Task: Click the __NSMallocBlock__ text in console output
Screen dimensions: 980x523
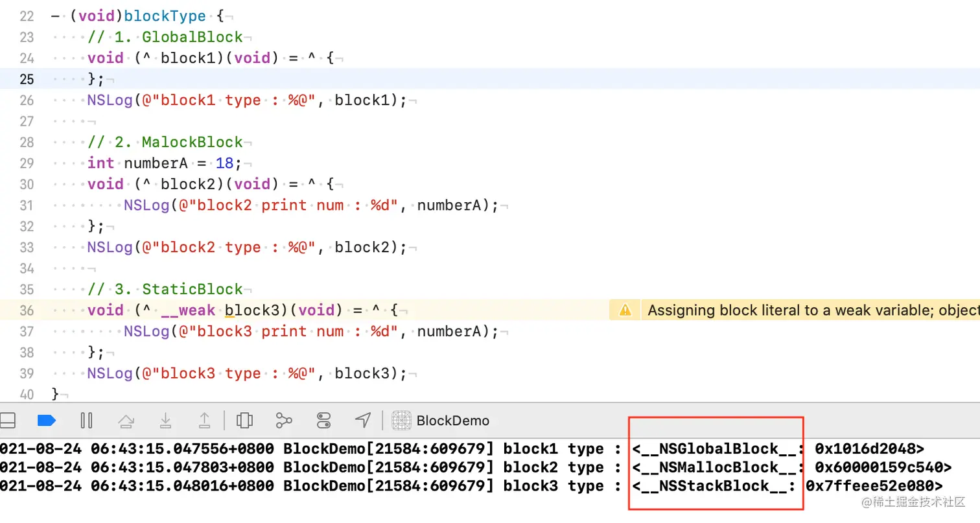Action: (717, 467)
